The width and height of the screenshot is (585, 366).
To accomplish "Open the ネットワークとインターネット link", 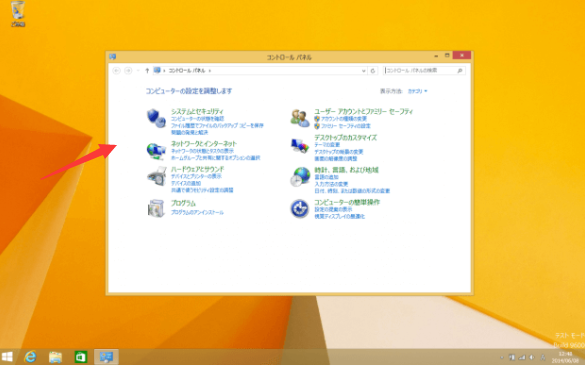I will [x=204, y=144].
